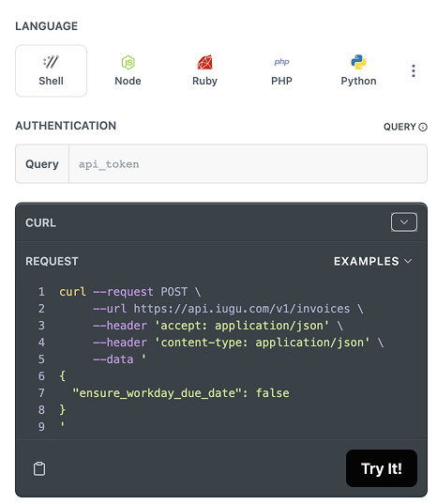Open more languages three-dot menu

click(414, 70)
